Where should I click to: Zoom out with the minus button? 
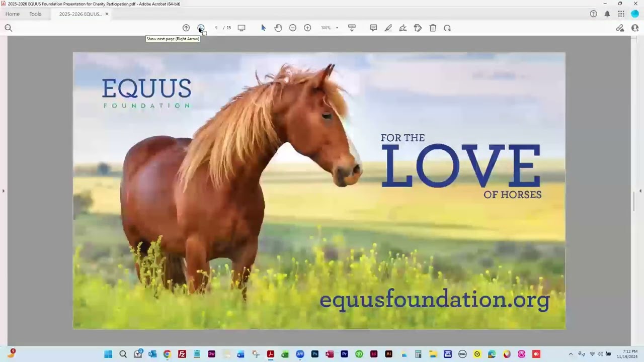tap(293, 28)
